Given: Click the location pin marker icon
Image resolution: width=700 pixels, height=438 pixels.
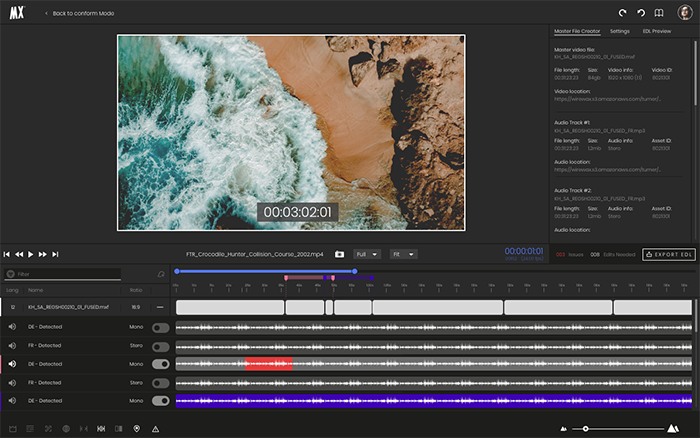Looking at the screenshot, I should coord(136,429).
